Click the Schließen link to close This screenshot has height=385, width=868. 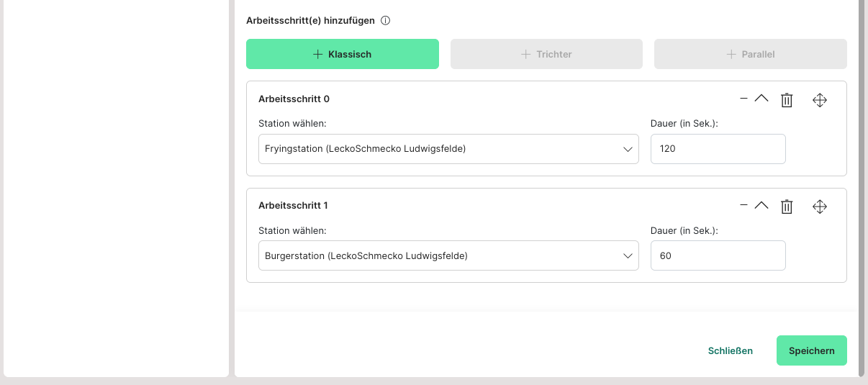(x=730, y=351)
